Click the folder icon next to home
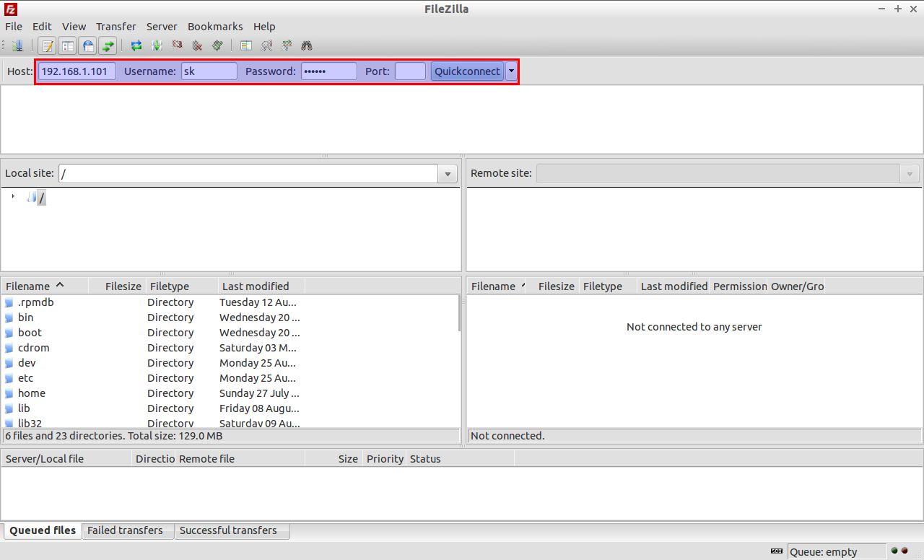The width and height of the screenshot is (924, 560). pos(9,394)
